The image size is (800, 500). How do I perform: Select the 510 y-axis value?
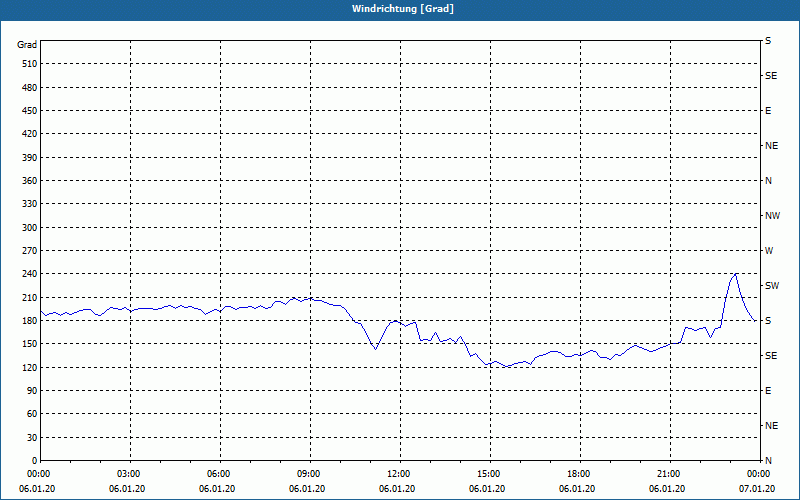(30, 64)
